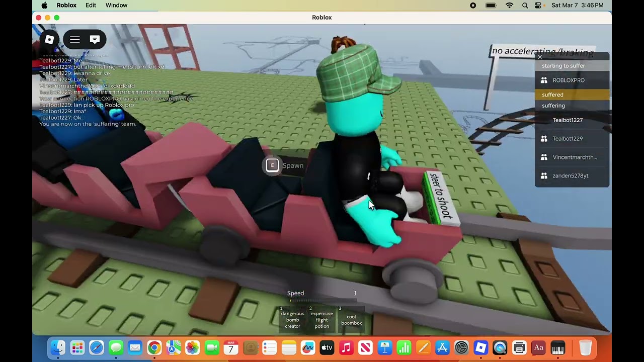Open Reminders from the Dock
The height and width of the screenshot is (362, 644).
pos(270,347)
